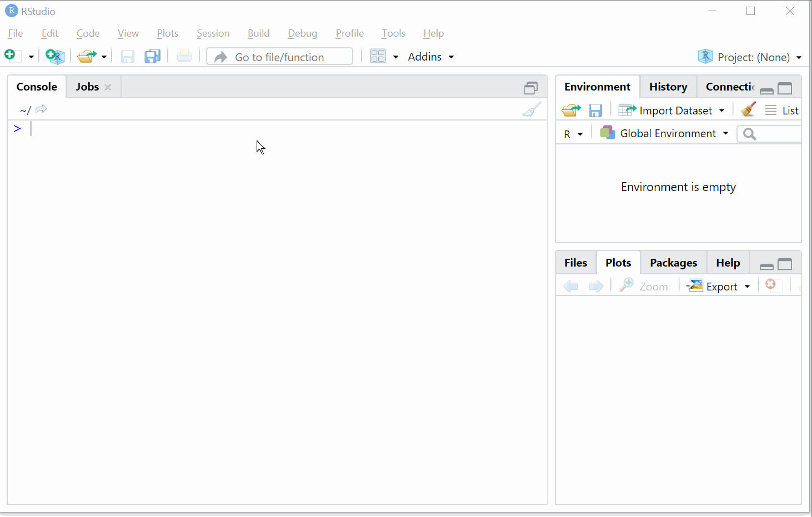Open the Session menu
Viewport: 812px width, 517px height.
click(x=213, y=33)
